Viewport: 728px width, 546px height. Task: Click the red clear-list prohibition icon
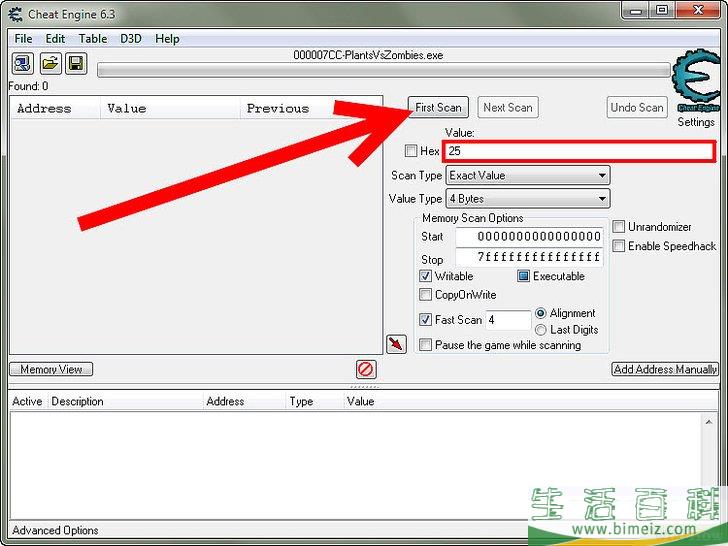[366, 370]
